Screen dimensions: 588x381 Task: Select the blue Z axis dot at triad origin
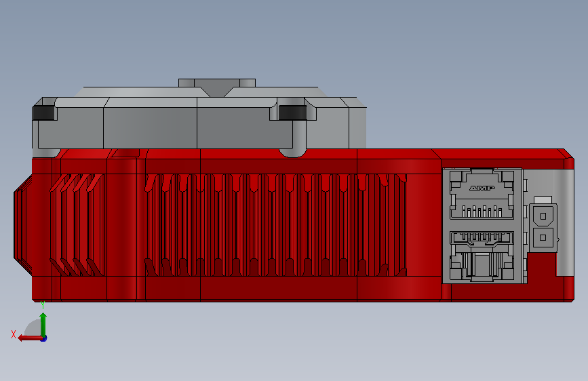tap(44, 339)
